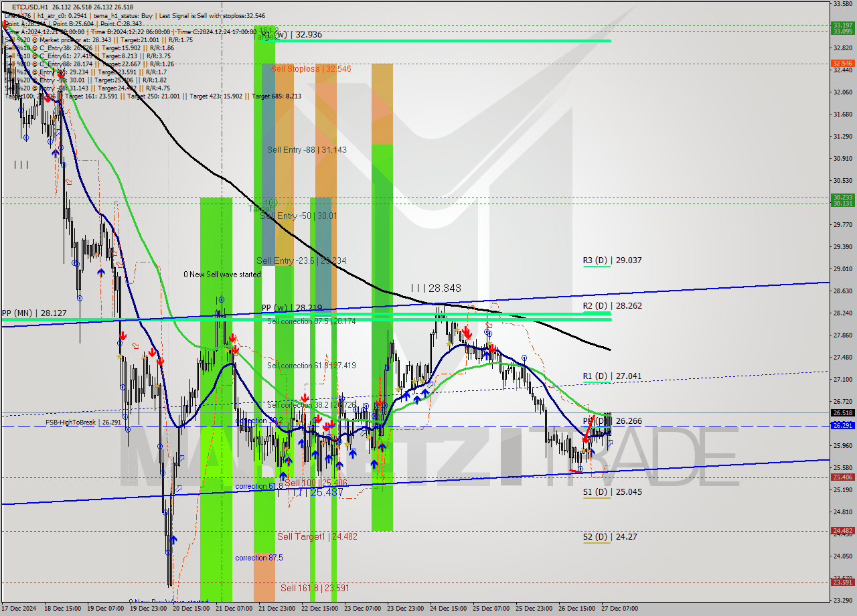857x616 pixels.
Task: Click the R3 (D) 29.037 pivot label
Action: pos(612,260)
